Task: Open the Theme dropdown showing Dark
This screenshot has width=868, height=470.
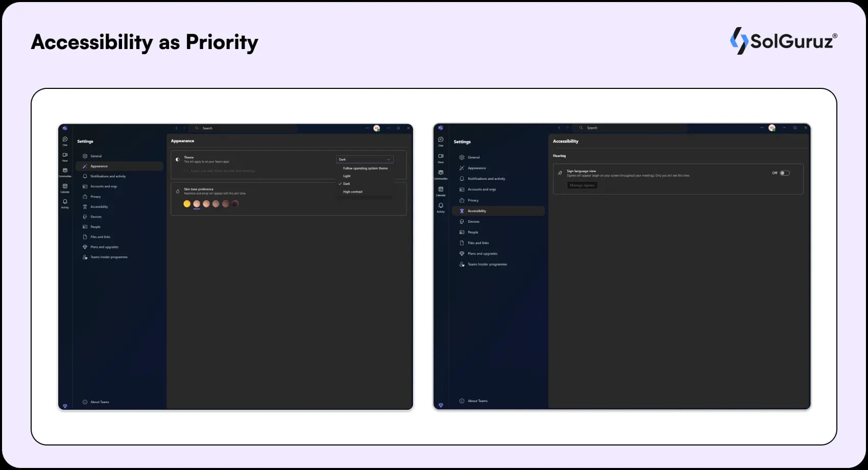Action: [365, 159]
